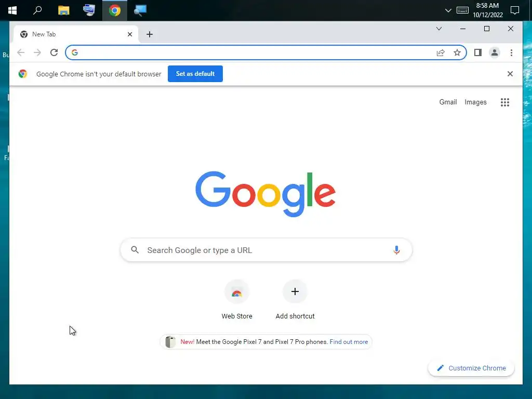This screenshot has width=532, height=399.
Task: Click the Google logo
Action: point(265,194)
